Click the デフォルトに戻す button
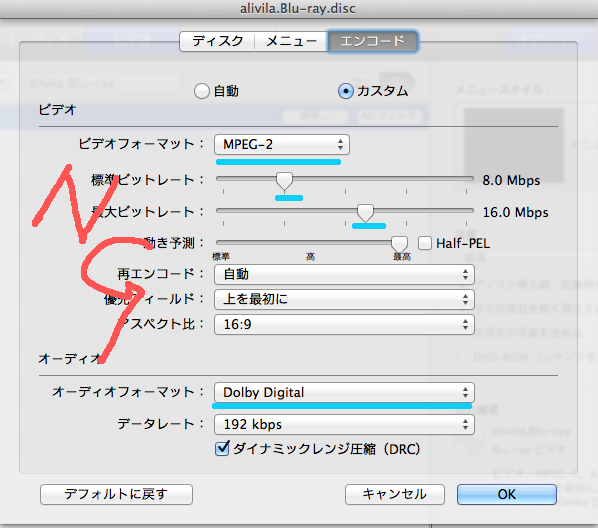This screenshot has width=598, height=528. 116,494
